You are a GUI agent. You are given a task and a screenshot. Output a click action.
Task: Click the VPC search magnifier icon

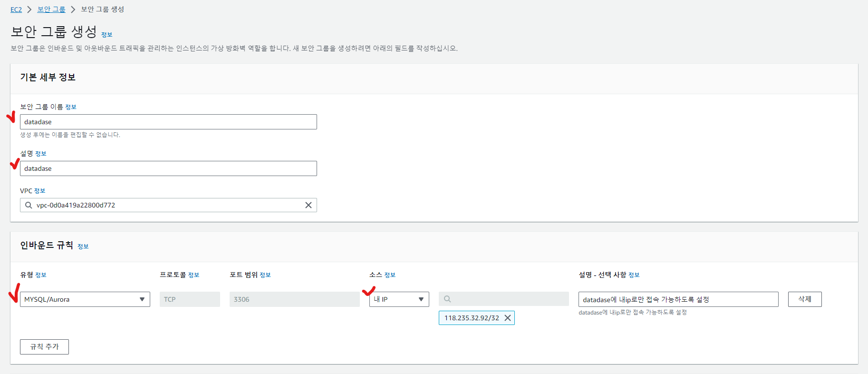coord(29,205)
